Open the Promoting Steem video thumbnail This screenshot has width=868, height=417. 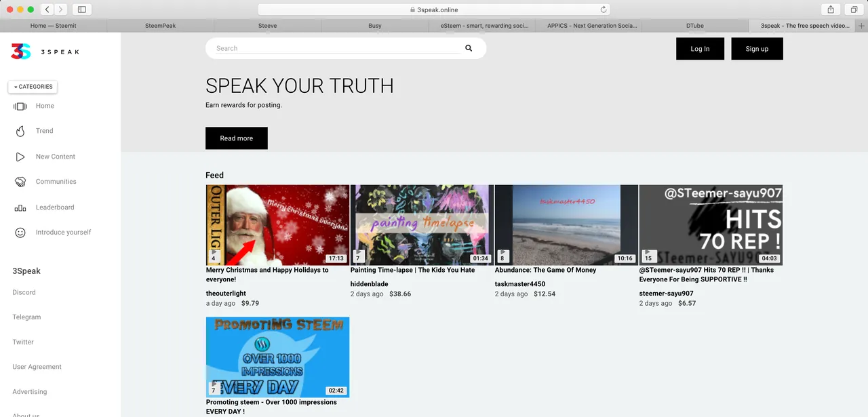coord(277,357)
